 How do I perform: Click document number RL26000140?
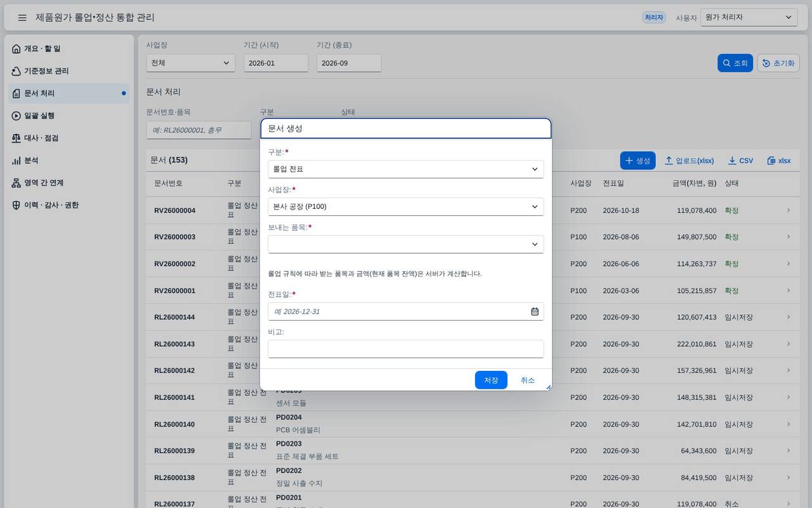(x=174, y=424)
